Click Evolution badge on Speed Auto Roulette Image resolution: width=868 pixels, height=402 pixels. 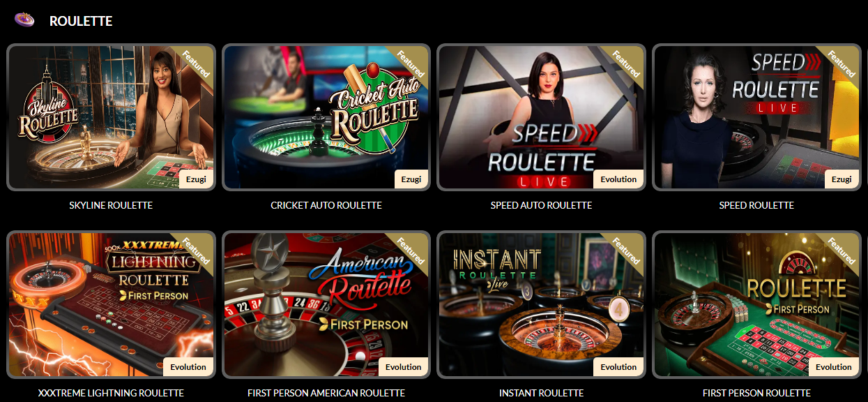618,179
